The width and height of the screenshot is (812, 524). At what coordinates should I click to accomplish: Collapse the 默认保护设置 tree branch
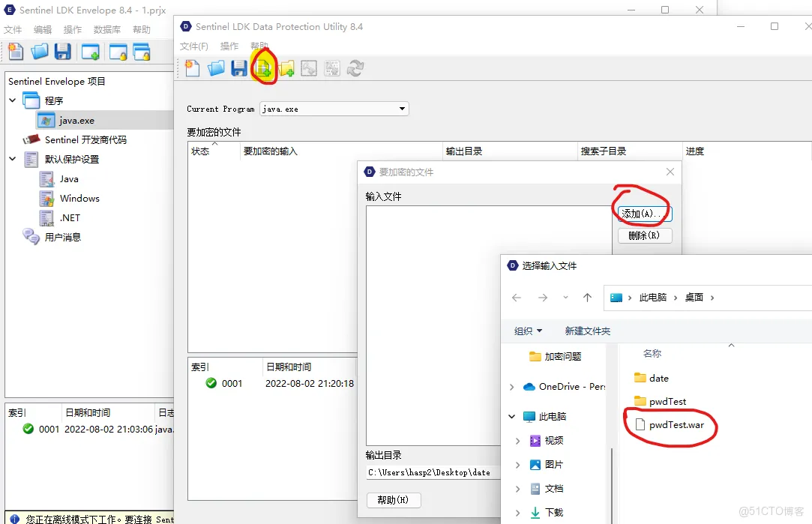tap(13, 159)
